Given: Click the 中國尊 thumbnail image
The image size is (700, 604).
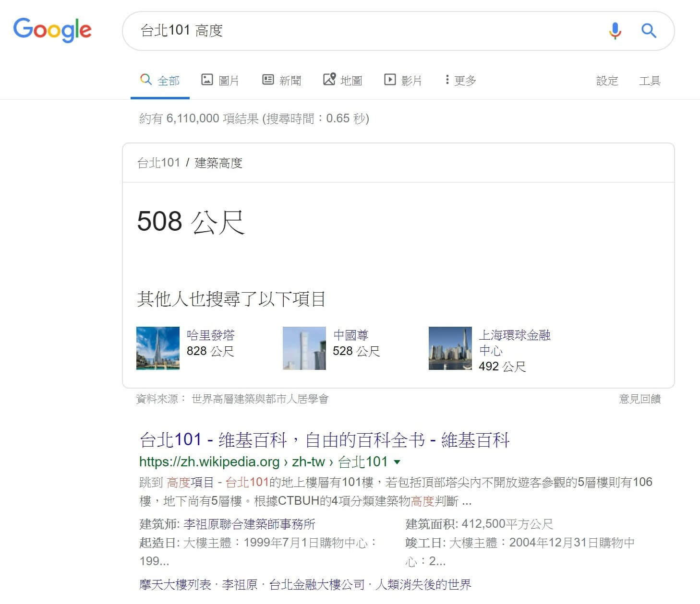Looking at the screenshot, I should point(304,348).
